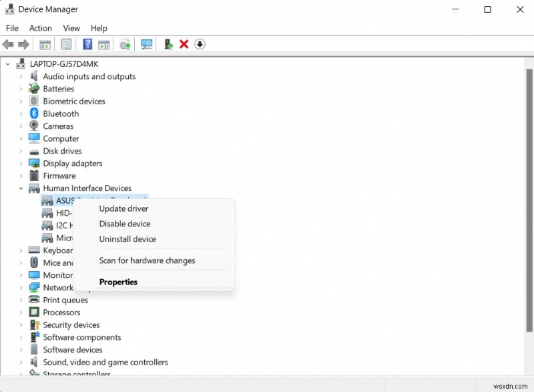This screenshot has height=392, width=534.
Task: Expand the Network adapters category
Action: click(21, 287)
